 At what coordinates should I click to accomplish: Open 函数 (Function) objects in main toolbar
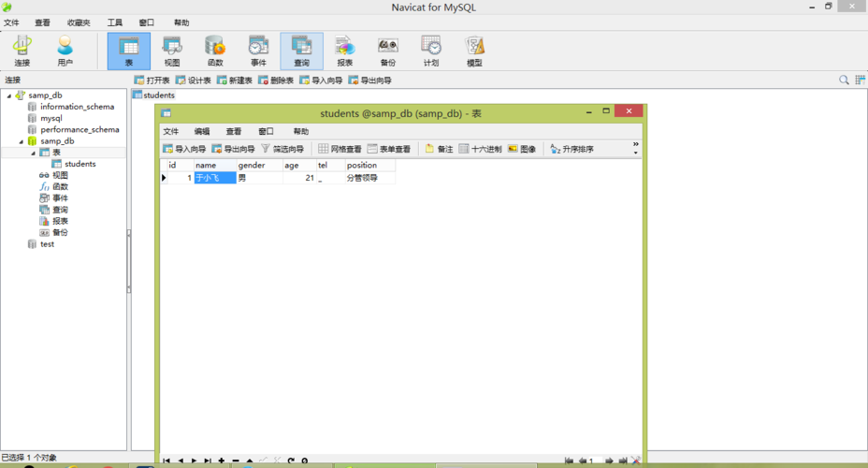(215, 51)
